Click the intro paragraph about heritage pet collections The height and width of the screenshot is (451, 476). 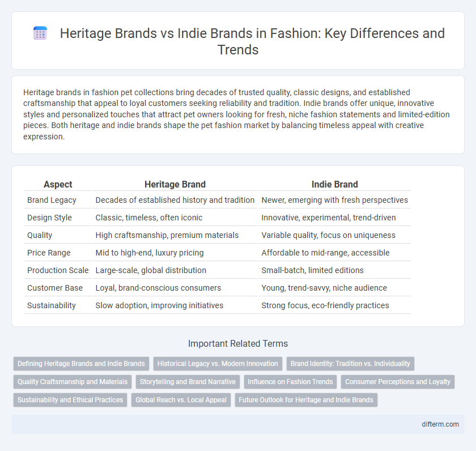(236, 114)
